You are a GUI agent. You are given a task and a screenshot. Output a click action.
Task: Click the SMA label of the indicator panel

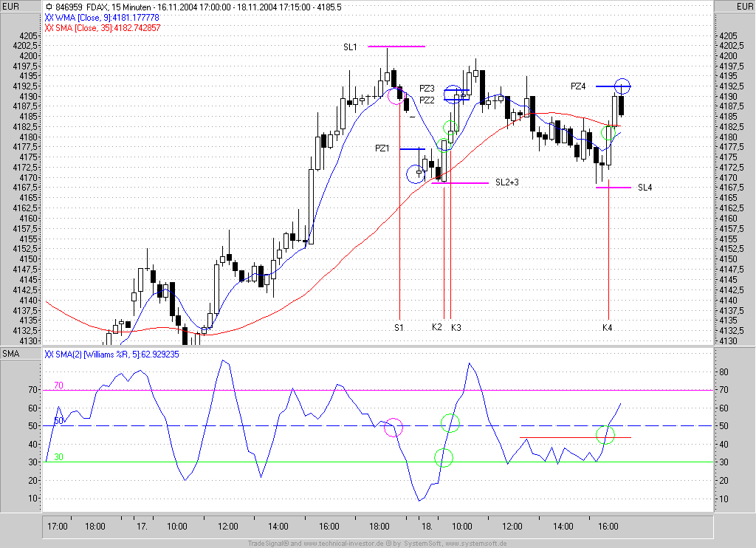click(10, 354)
